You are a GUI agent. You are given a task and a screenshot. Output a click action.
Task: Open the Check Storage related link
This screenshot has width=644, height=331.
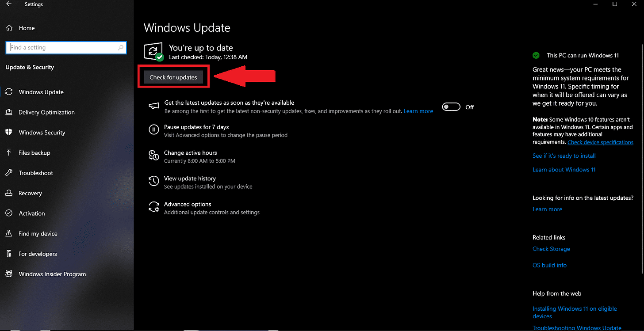coord(551,249)
